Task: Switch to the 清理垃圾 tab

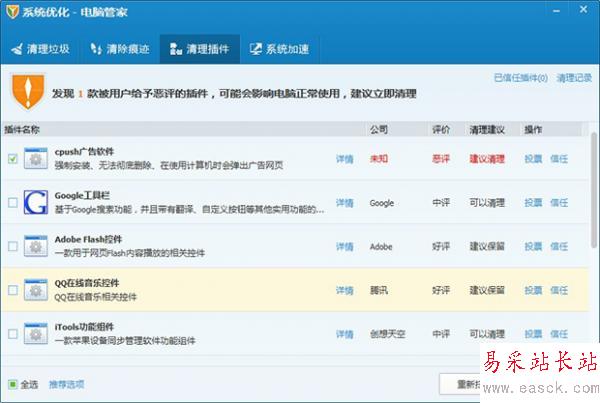Action: pyautogui.click(x=40, y=49)
